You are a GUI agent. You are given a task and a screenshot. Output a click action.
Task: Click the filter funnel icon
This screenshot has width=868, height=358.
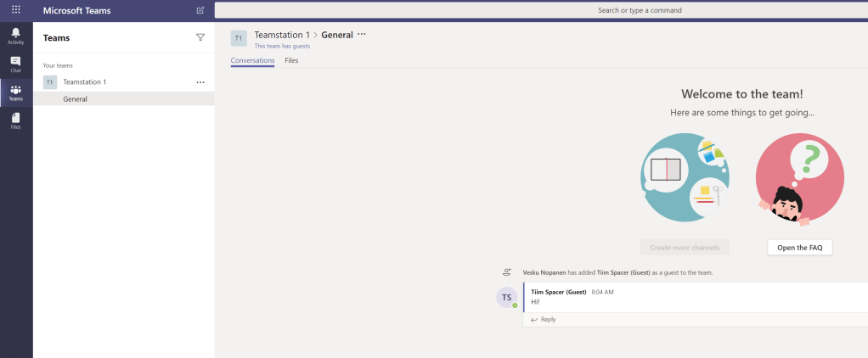click(200, 37)
